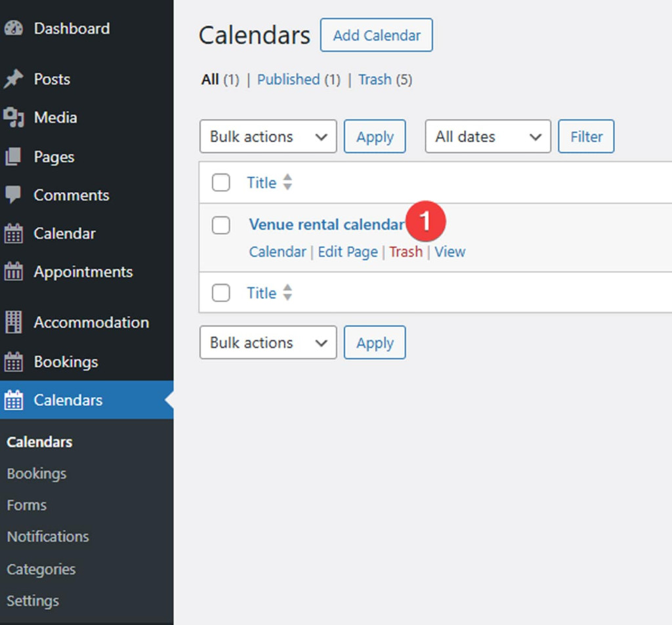
Task: Open the Forms submenu item
Action: pos(27,505)
